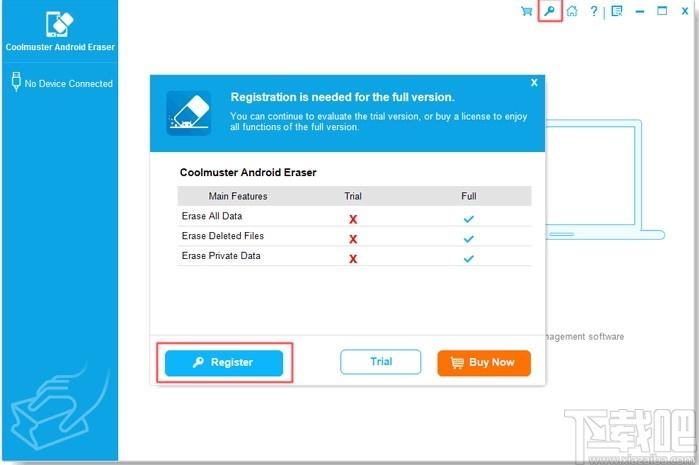Viewport: 699px width, 465px height.
Task: Click the Coolmuster Android Eraser sidebar logo
Action: click(x=59, y=25)
